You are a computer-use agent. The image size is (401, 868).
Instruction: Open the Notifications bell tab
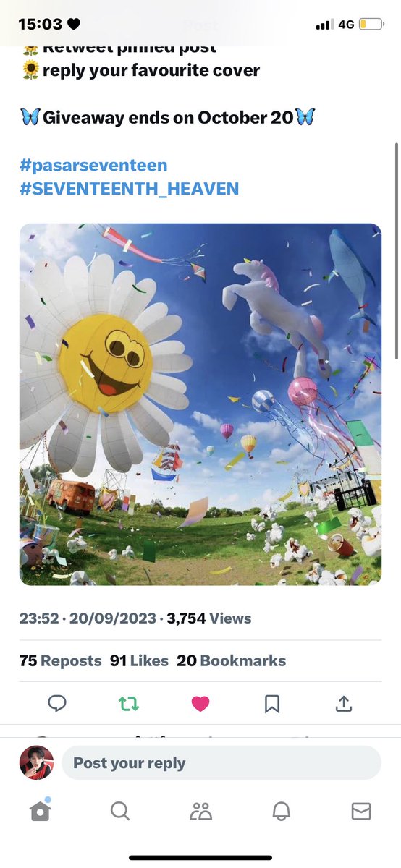(x=281, y=812)
